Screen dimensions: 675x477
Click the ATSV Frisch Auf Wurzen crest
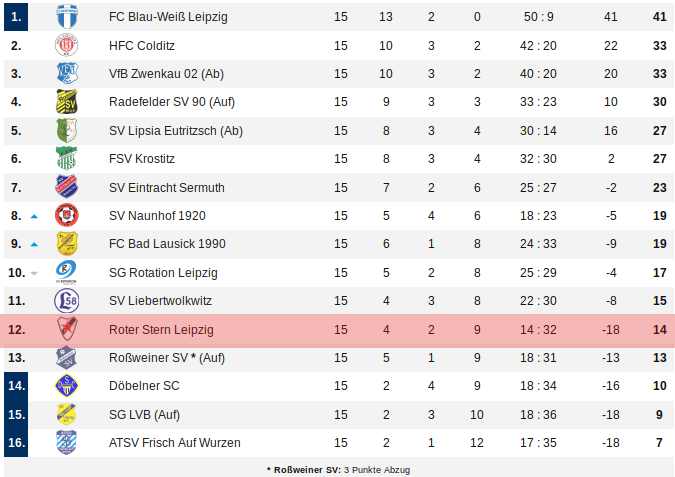click(66, 442)
